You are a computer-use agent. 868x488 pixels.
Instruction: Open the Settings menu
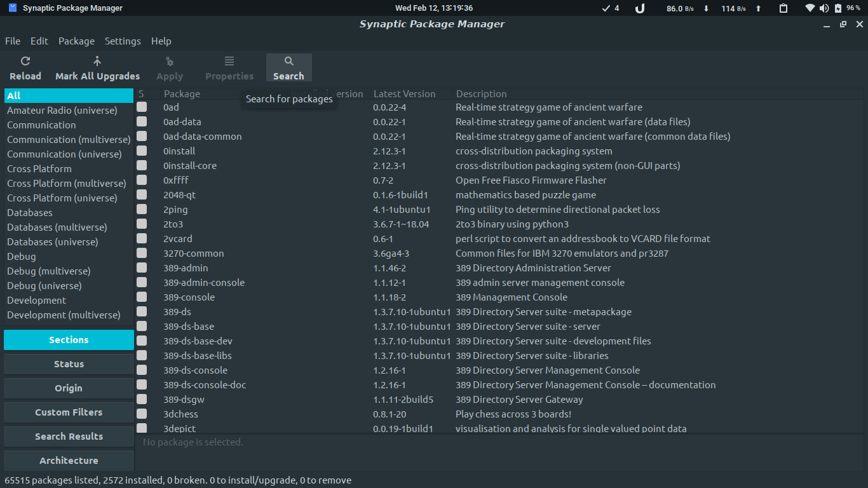pyautogui.click(x=123, y=41)
